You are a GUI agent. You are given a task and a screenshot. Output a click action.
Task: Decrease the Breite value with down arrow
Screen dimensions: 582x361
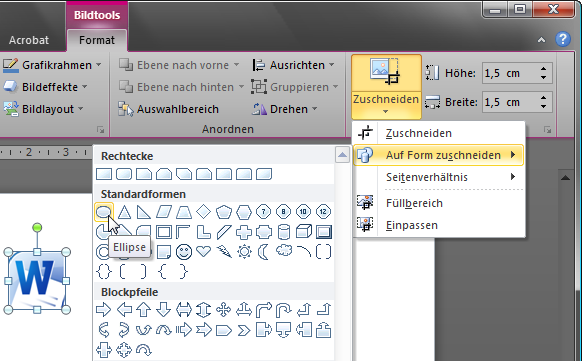coord(543,106)
